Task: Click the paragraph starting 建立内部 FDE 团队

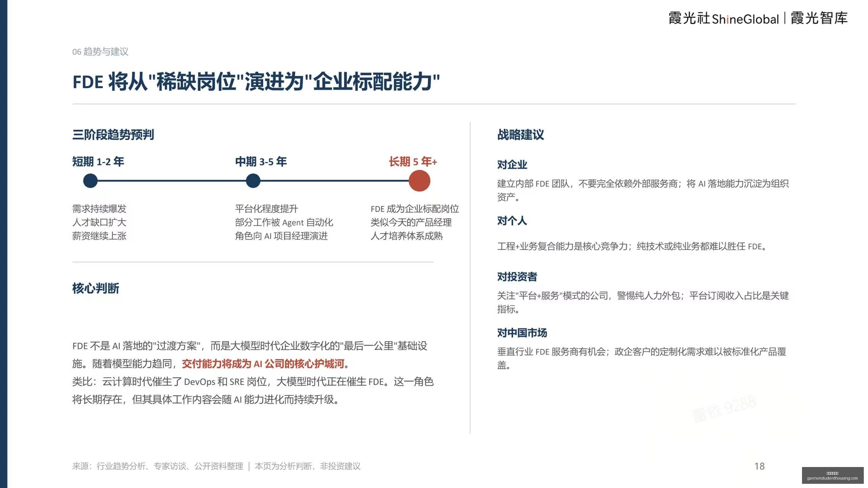Action: click(x=643, y=190)
